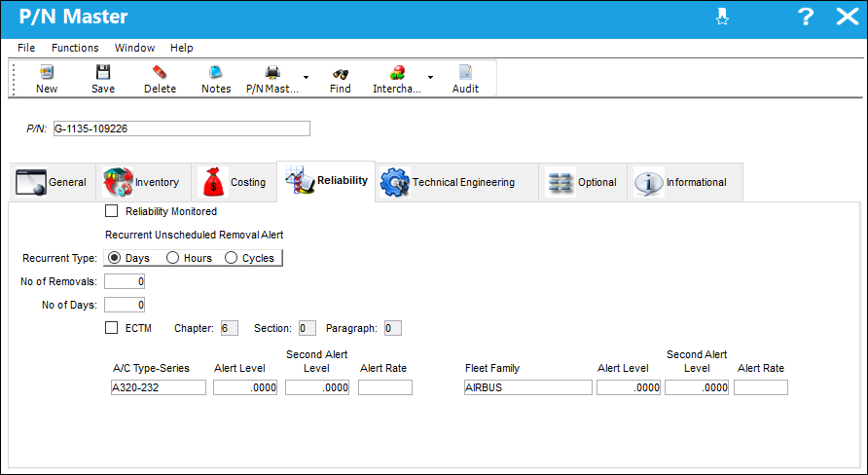
Task: Click the Section field
Action: [307, 328]
